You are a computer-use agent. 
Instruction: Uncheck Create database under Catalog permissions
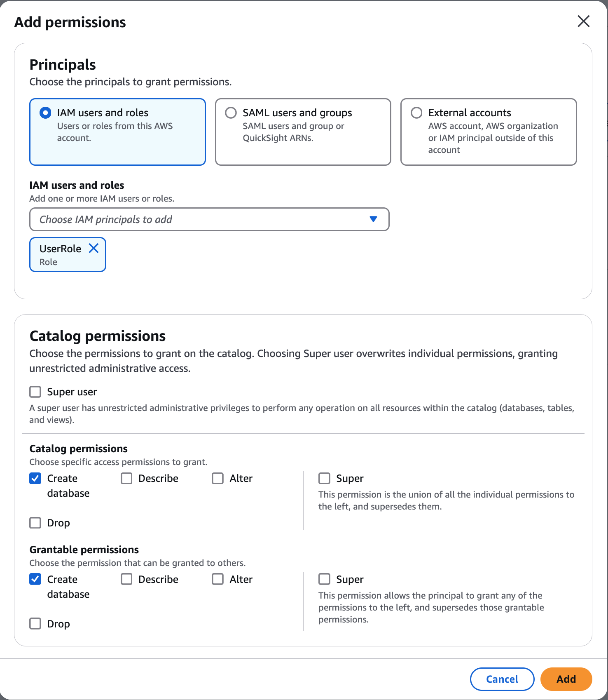[35, 478]
